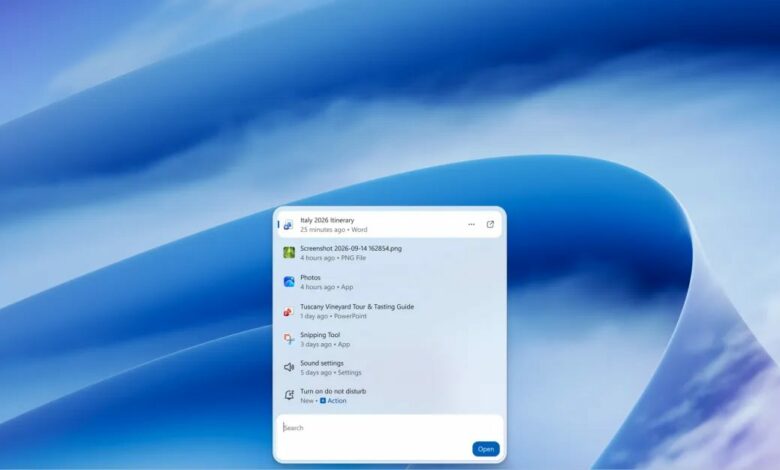Select the Snipping Tool result title
Viewport: 780px width, 470px height.
[x=320, y=335]
